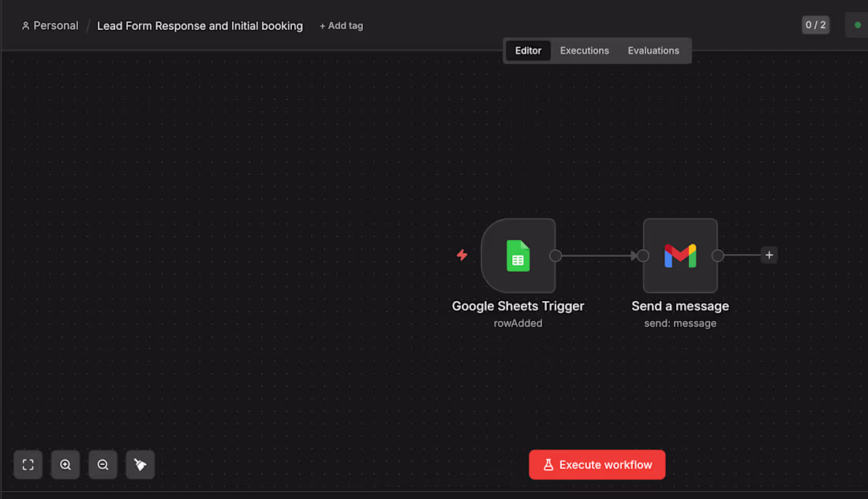Select the Gmail Send a message node icon
868x499 pixels.
[x=679, y=256]
